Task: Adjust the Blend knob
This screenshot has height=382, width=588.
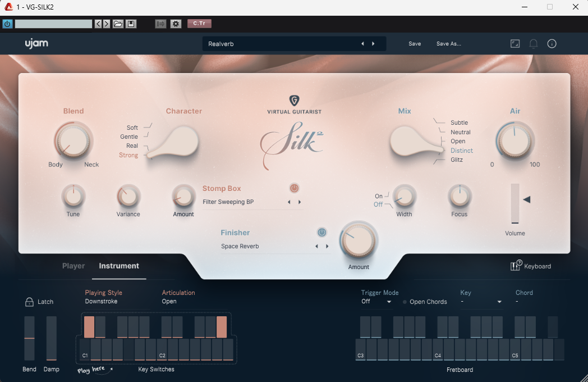Action: tap(73, 141)
